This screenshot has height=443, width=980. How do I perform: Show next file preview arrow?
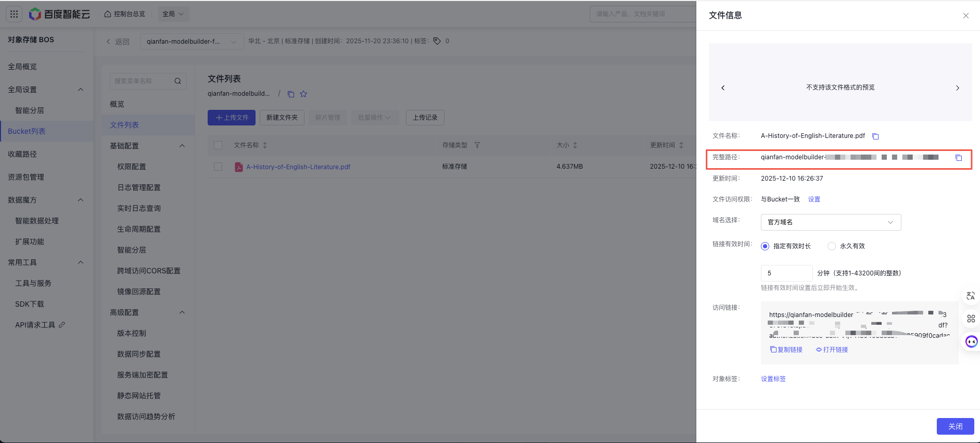tap(957, 88)
